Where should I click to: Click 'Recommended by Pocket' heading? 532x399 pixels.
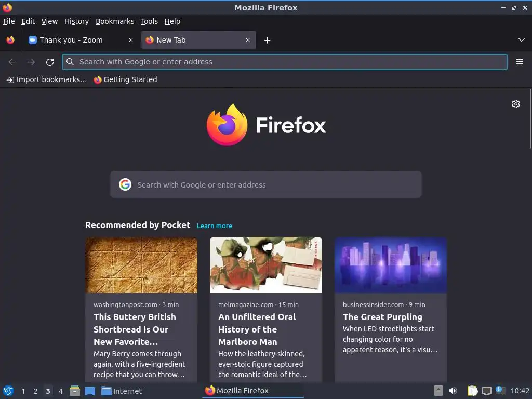coord(138,225)
